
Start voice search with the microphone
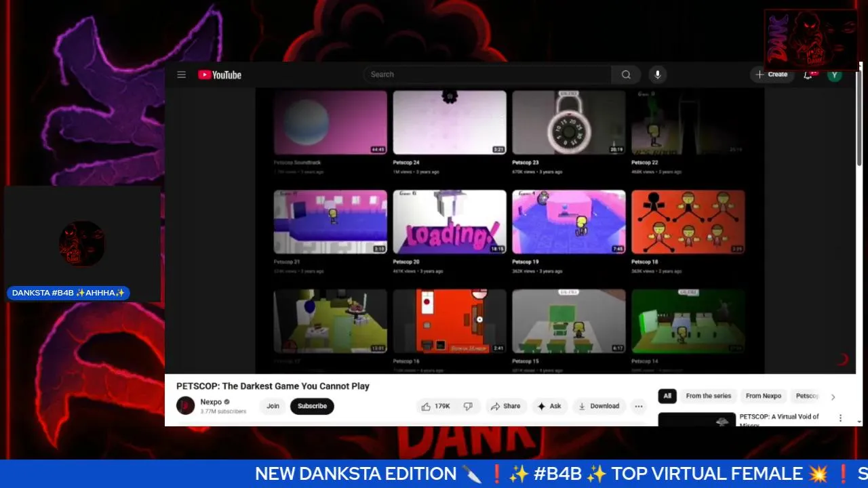pyautogui.click(x=656, y=75)
